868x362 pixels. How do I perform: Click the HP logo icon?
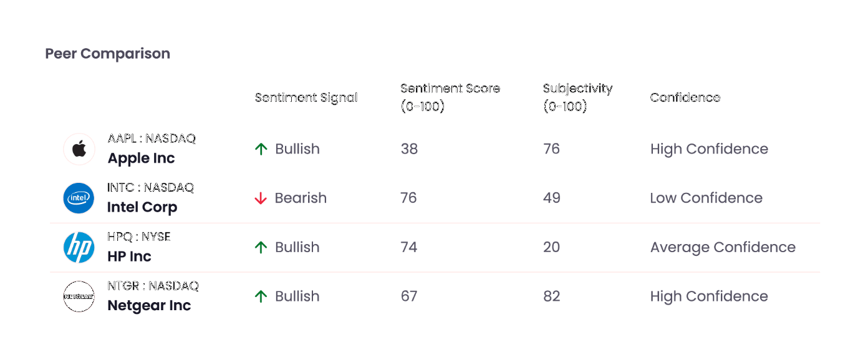79,247
